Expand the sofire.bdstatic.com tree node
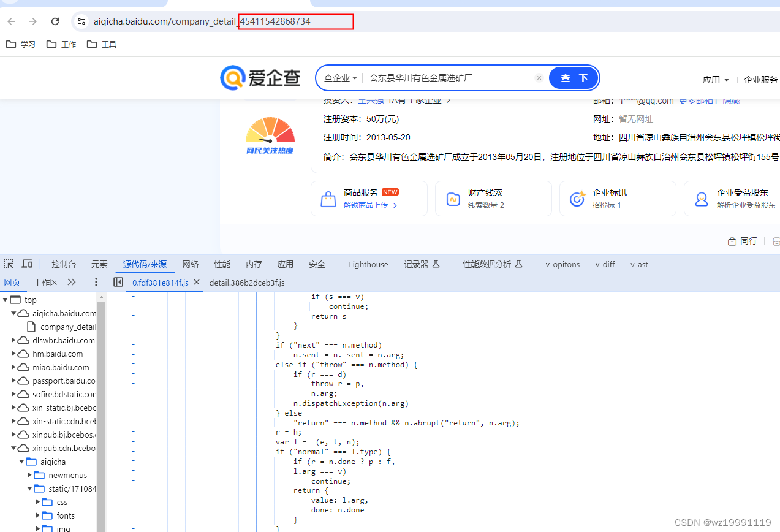 tap(14, 394)
